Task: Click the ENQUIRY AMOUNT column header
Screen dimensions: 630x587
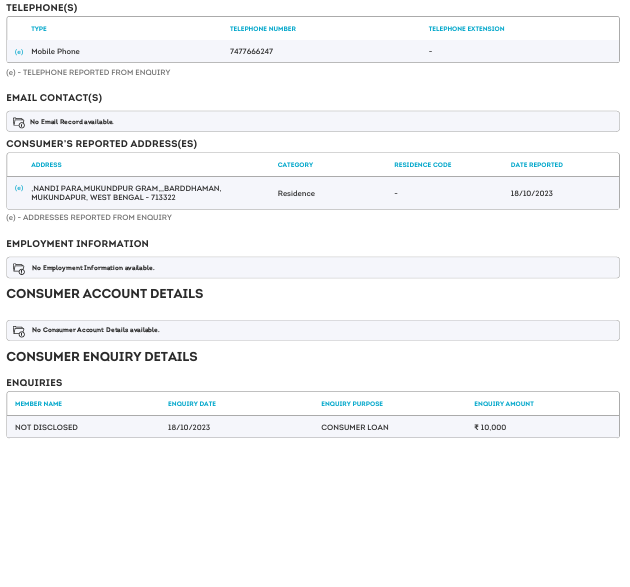Action: [504, 404]
